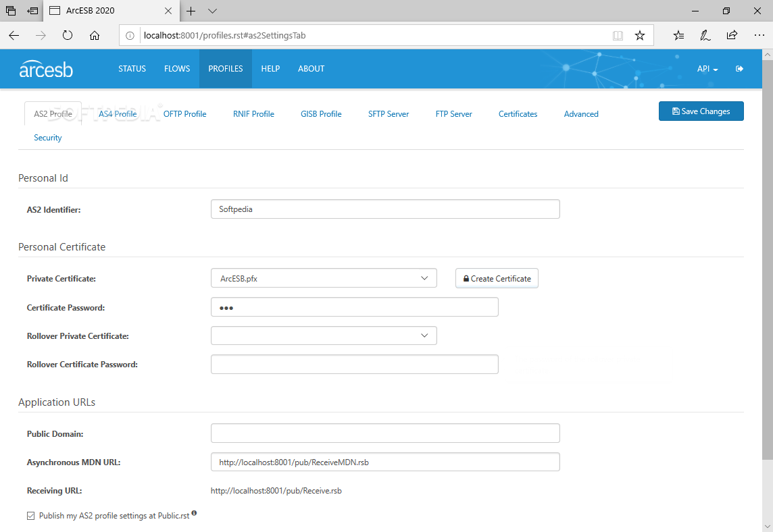Click the Public Domain input field
The height and width of the screenshot is (532, 773).
[x=385, y=433]
